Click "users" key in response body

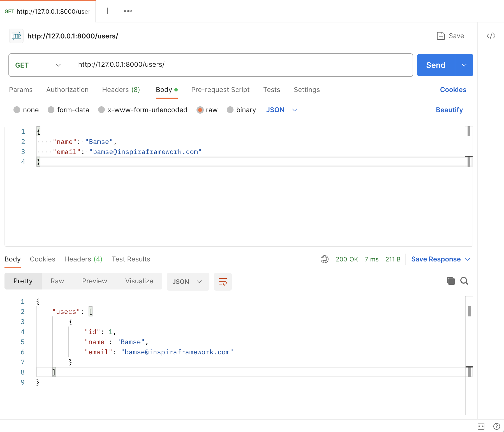66,312
